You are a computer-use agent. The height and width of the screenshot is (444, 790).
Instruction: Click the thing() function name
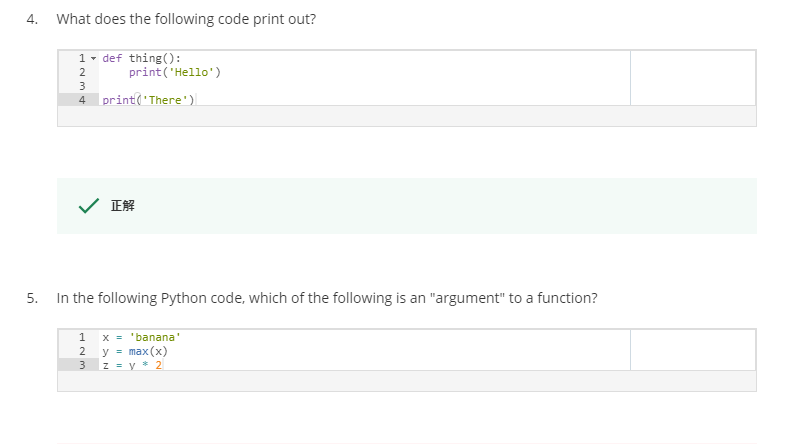click(151, 58)
